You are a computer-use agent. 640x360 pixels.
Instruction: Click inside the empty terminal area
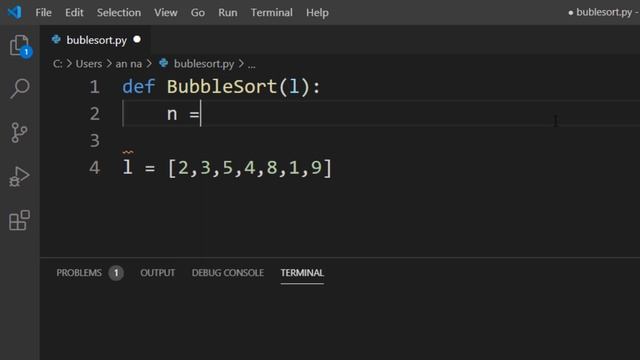tap(340, 322)
